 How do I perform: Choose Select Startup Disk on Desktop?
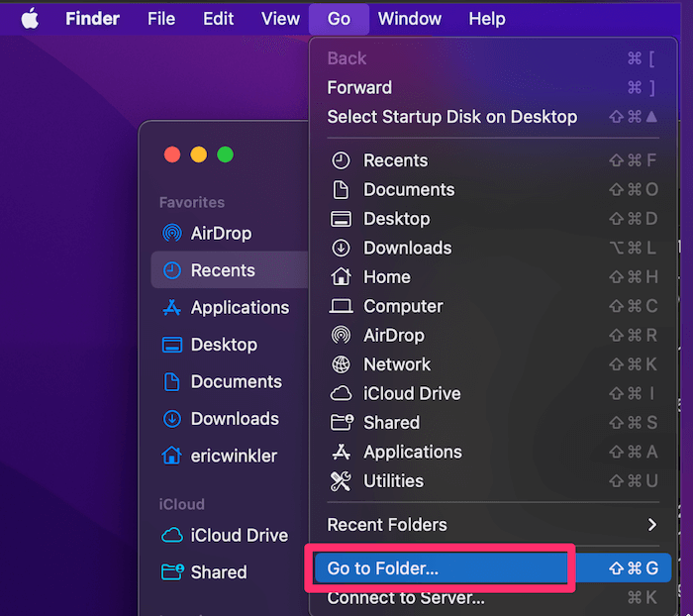pyautogui.click(x=493, y=117)
